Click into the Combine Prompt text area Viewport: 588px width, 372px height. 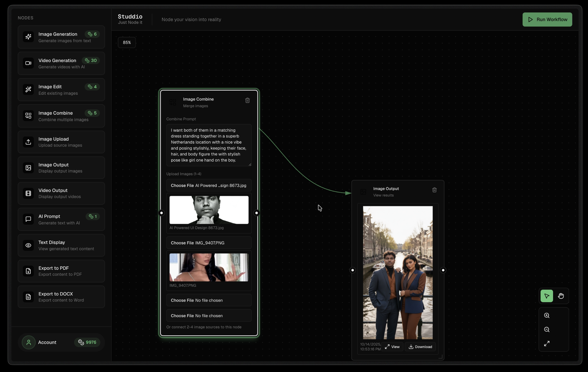[x=209, y=145]
